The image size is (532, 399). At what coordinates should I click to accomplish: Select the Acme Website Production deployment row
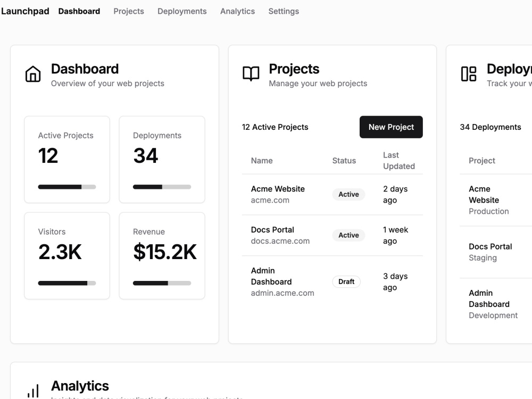pos(496,200)
